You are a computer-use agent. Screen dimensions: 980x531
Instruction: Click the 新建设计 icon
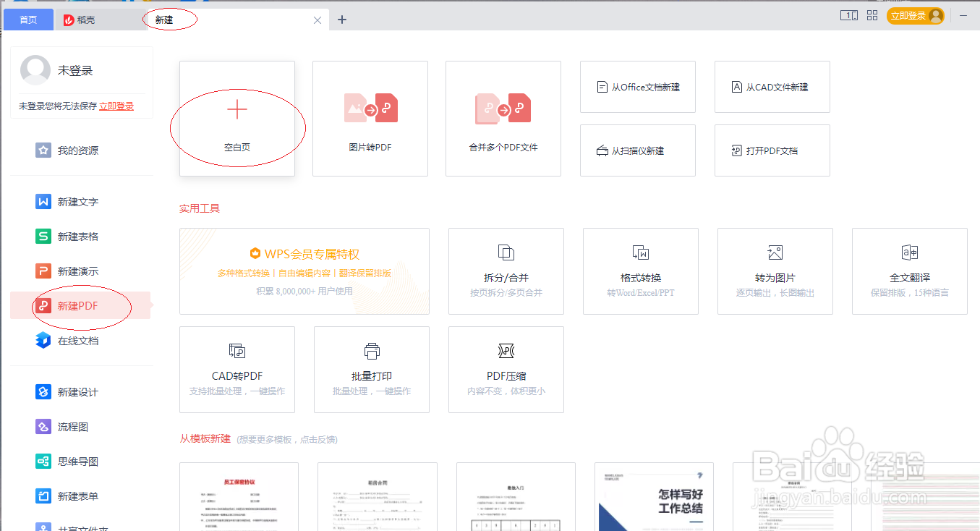43,392
